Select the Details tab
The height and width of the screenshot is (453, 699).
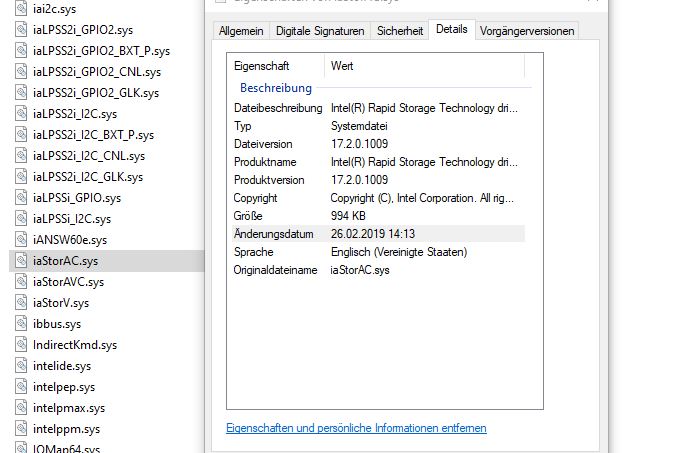(x=452, y=29)
